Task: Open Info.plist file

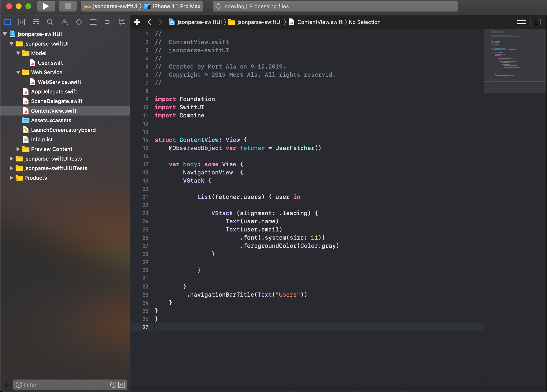Action: 41,139
